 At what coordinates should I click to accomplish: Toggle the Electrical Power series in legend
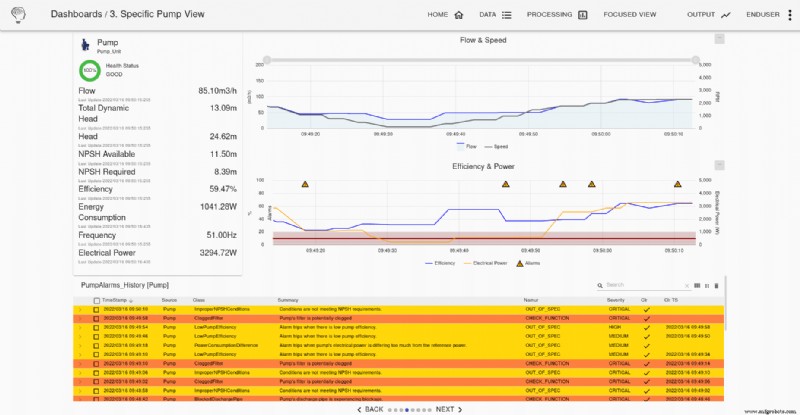click(485, 263)
